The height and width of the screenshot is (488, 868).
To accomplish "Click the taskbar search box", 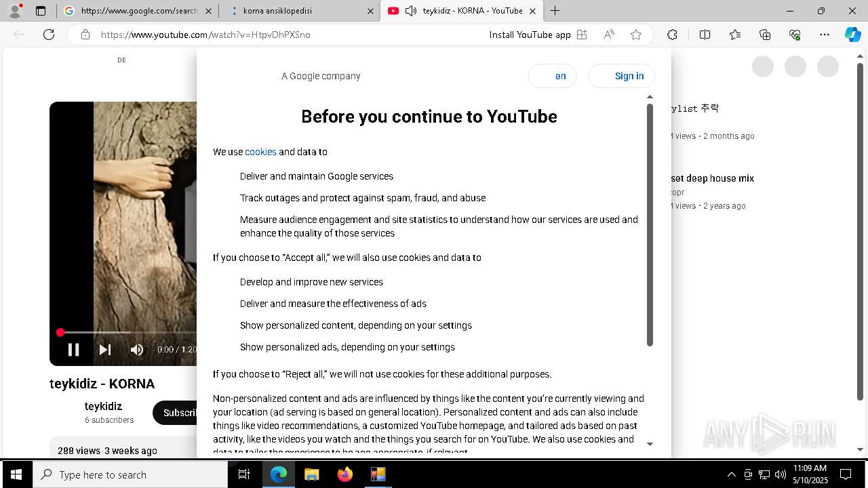I will [x=130, y=474].
